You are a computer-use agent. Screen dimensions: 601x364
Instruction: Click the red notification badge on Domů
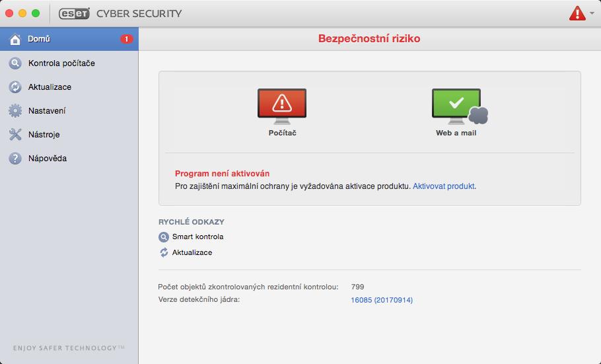pyautogui.click(x=127, y=39)
